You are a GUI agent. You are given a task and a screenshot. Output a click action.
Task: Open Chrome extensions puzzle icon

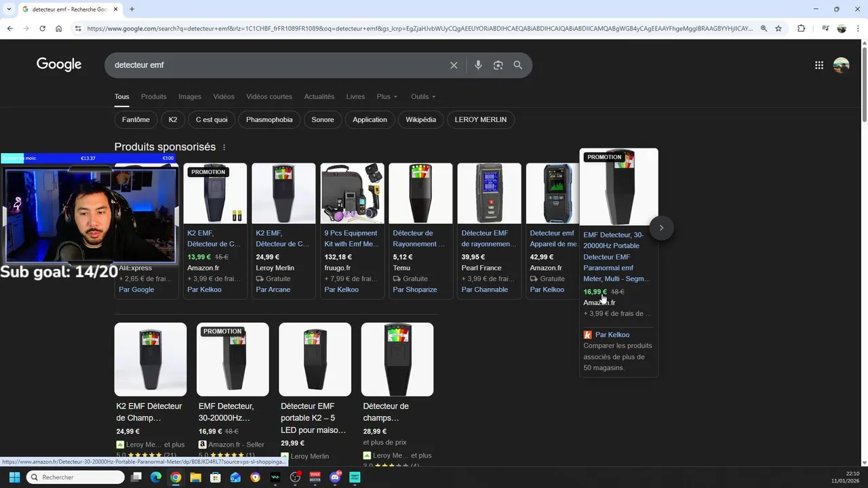pos(801,28)
